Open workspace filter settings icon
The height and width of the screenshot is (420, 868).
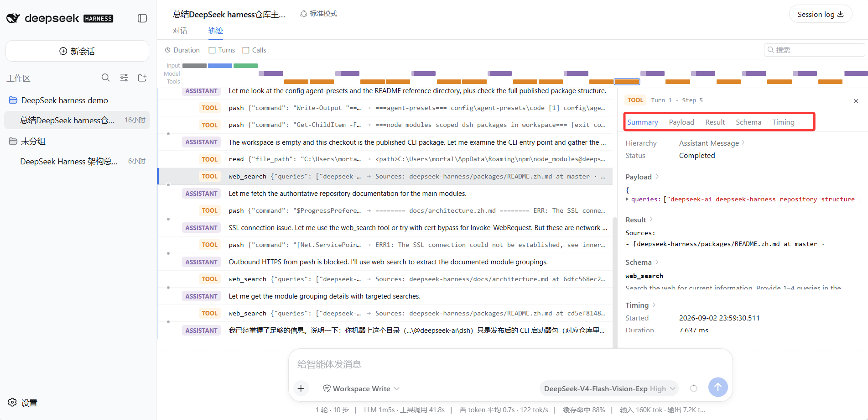point(124,78)
